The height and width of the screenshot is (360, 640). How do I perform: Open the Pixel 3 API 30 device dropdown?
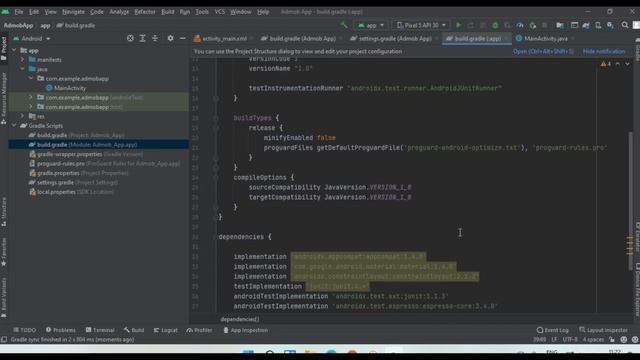(x=421, y=25)
